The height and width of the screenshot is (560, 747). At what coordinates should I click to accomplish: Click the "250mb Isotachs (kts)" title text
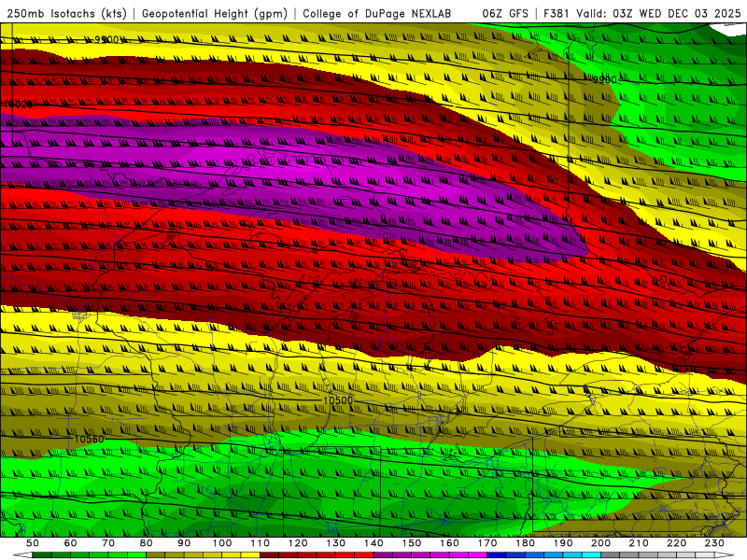[x=66, y=14]
